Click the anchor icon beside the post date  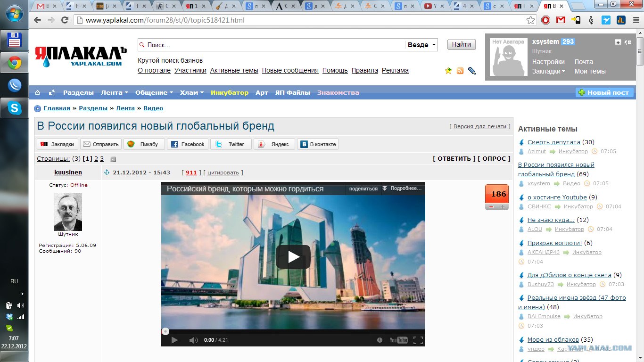click(107, 173)
